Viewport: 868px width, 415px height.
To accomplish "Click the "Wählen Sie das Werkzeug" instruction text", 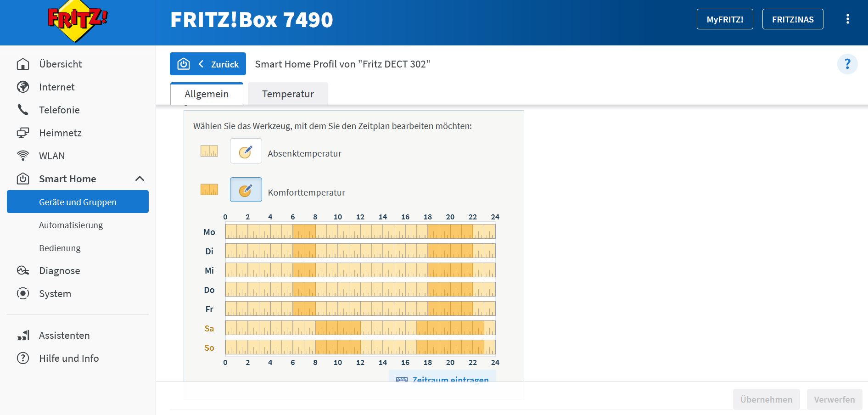I will [x=332, y=126].
